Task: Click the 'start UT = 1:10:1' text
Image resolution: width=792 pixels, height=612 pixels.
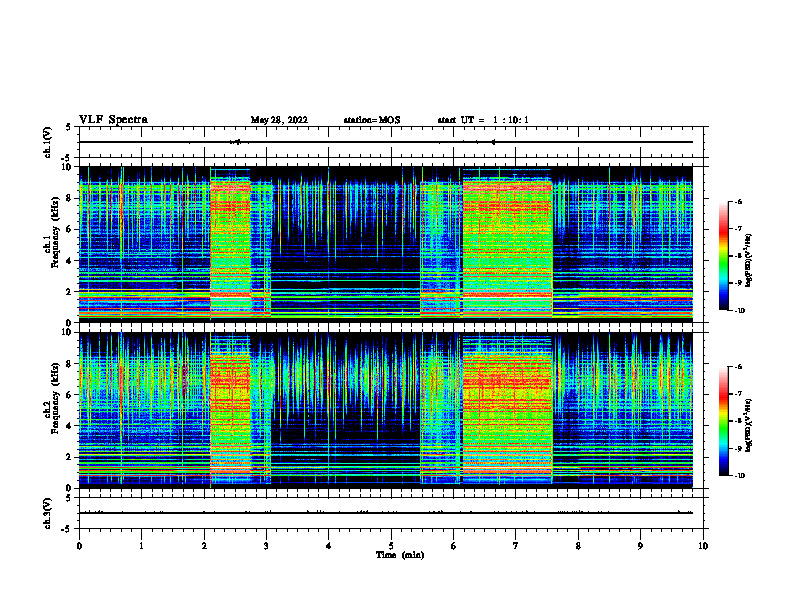Action: point(483,120)
